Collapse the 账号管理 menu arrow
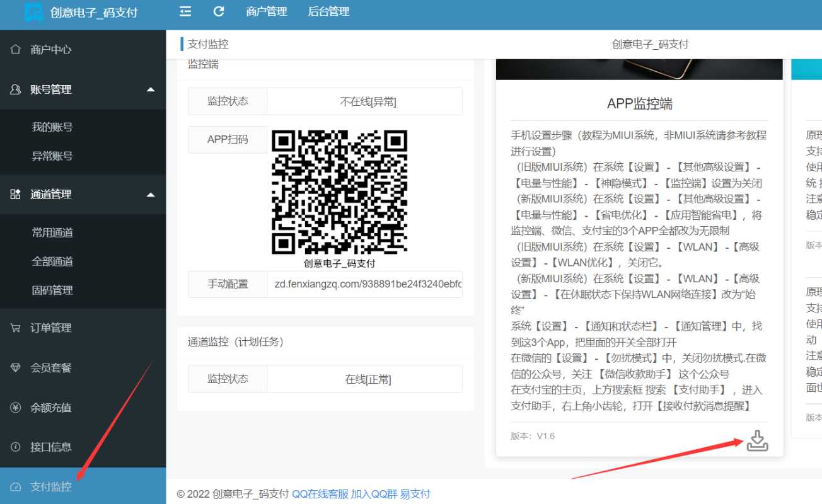The height and width of the screenshot is (504, 822). pyautogui.click(x=151, y=89)
